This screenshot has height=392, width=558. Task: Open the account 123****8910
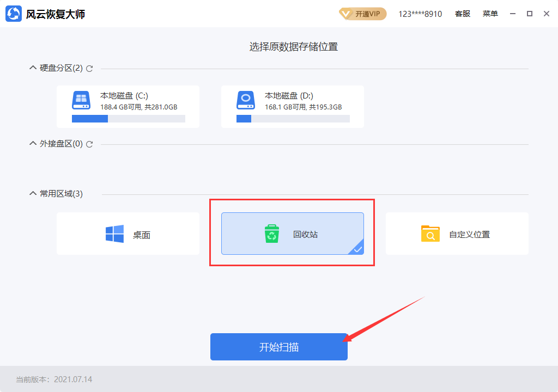pyautogui.click(x=420, y=14)
